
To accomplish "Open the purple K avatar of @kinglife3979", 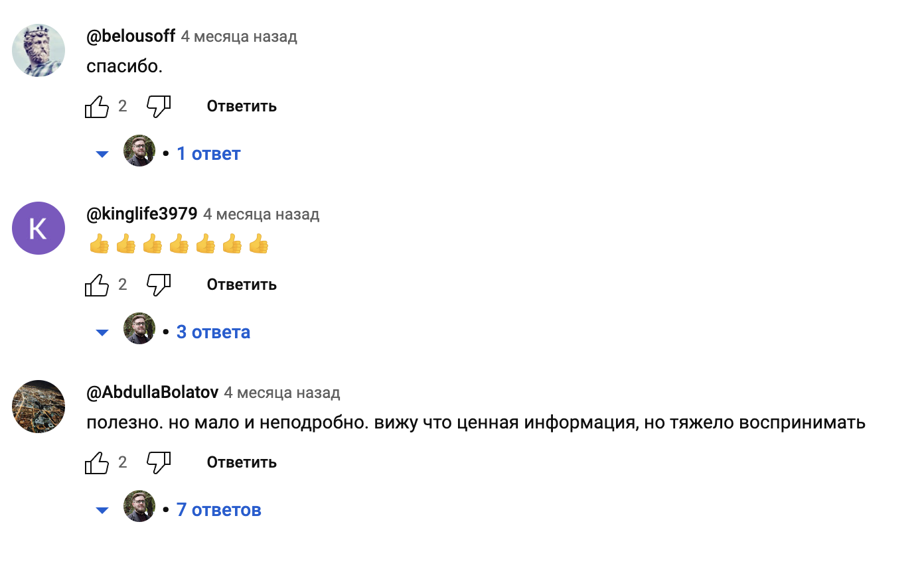I will click(38, 228).
